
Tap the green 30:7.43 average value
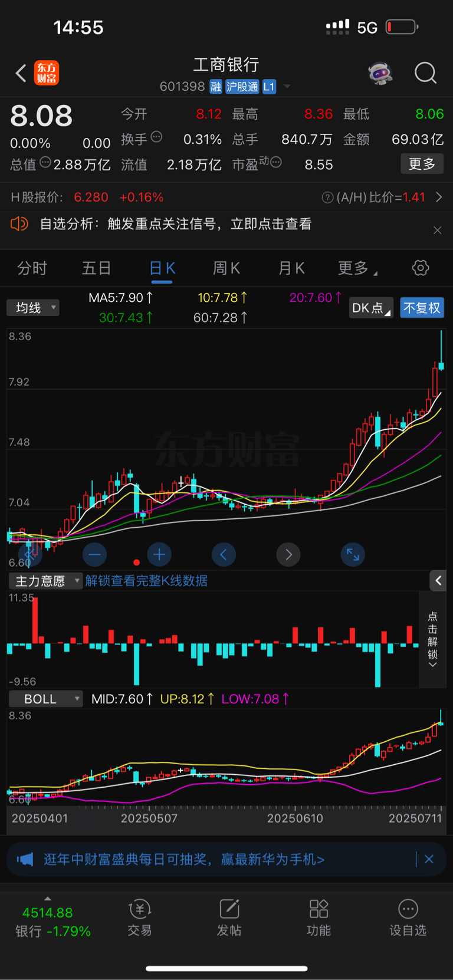[x=126, y=318]
